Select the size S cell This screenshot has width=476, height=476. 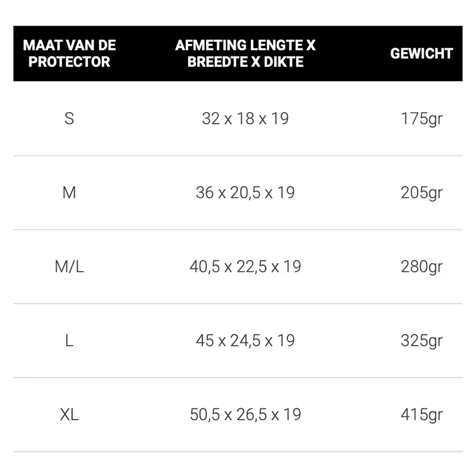coord(69,119)
